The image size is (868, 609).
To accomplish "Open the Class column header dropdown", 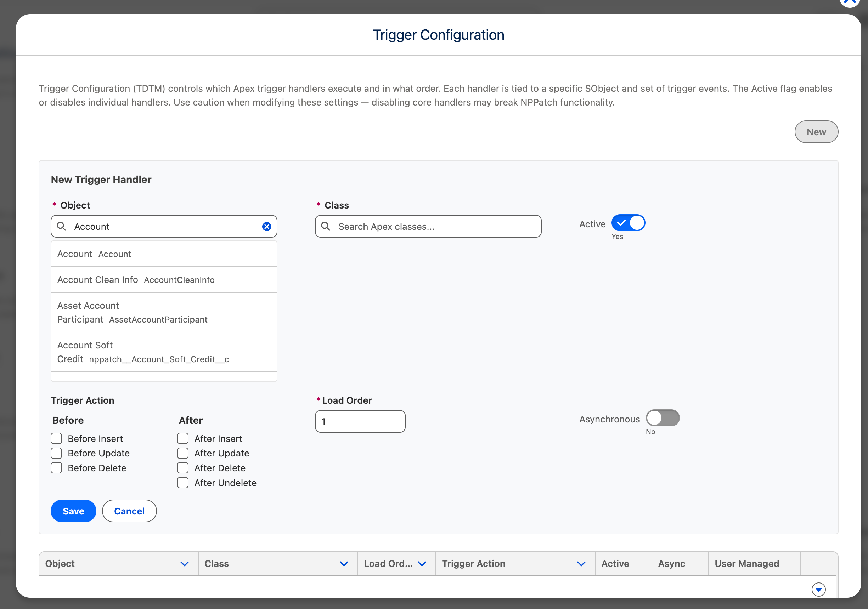I will 344,563.
